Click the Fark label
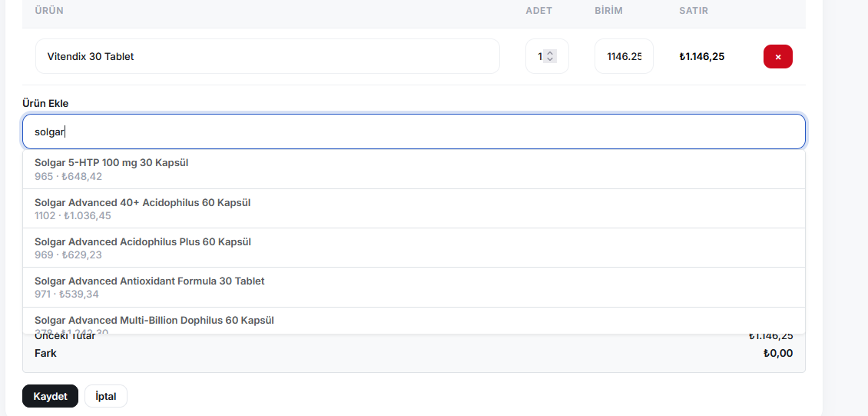 [45, 353]
